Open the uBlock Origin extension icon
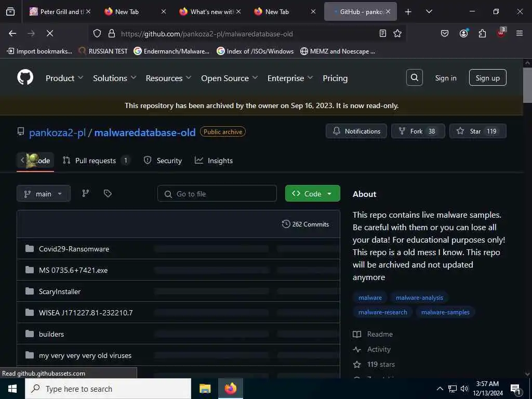This screenshot has height=399, width=532. pos(501,33)
